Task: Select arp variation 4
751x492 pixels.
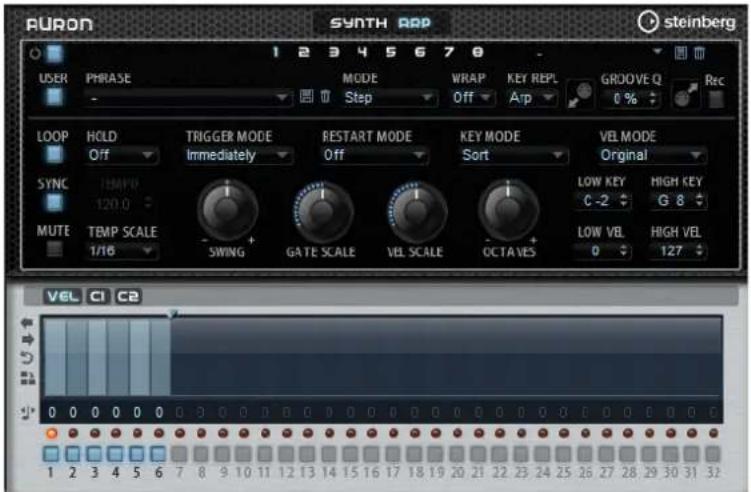Action: (363, 52)
